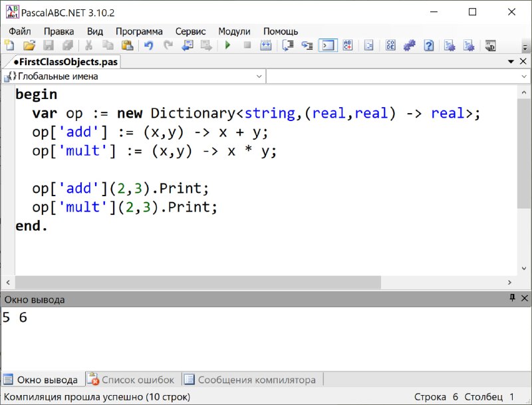The width and height of the screenshot is (532, 405).
Task: Maximize the PascalABC.NET window
Action: coord(472,12)
